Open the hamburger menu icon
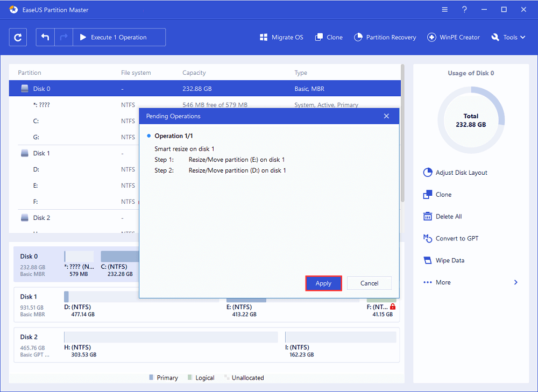This screenshot has width=538, height=392. coord(445,10)
